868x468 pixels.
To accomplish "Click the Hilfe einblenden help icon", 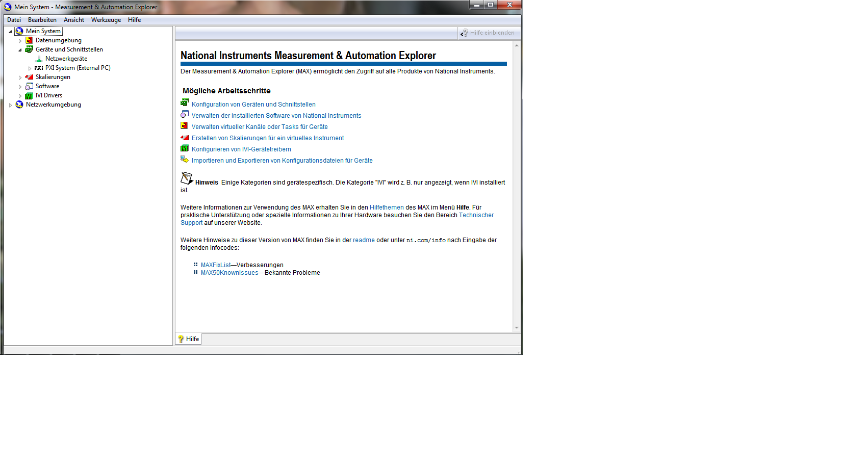I will (464, 33).
